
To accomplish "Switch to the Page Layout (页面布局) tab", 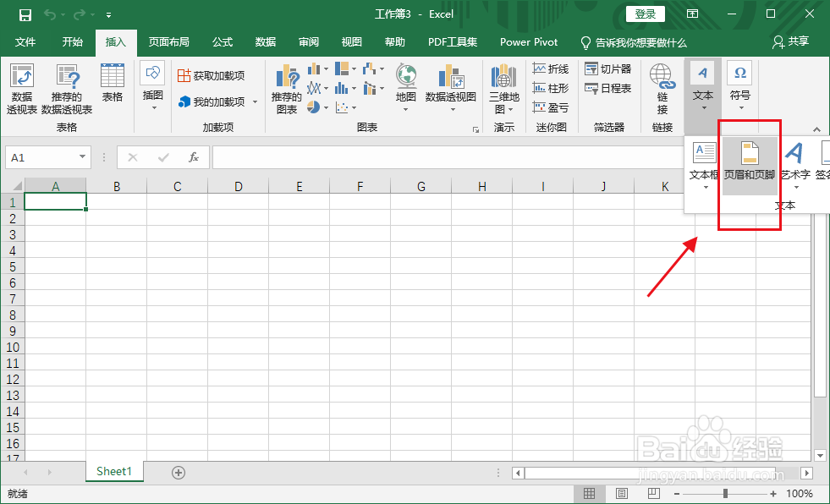I will click(168, 42).
